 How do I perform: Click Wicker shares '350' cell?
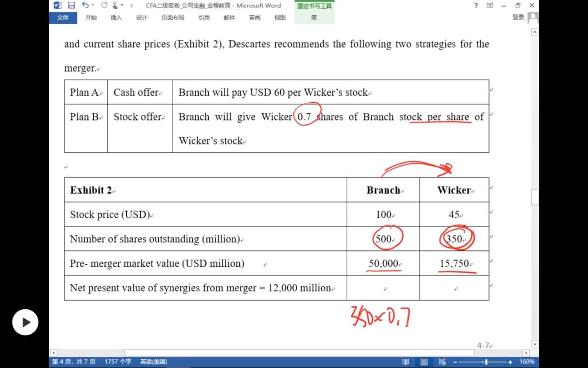click(454, 239)
